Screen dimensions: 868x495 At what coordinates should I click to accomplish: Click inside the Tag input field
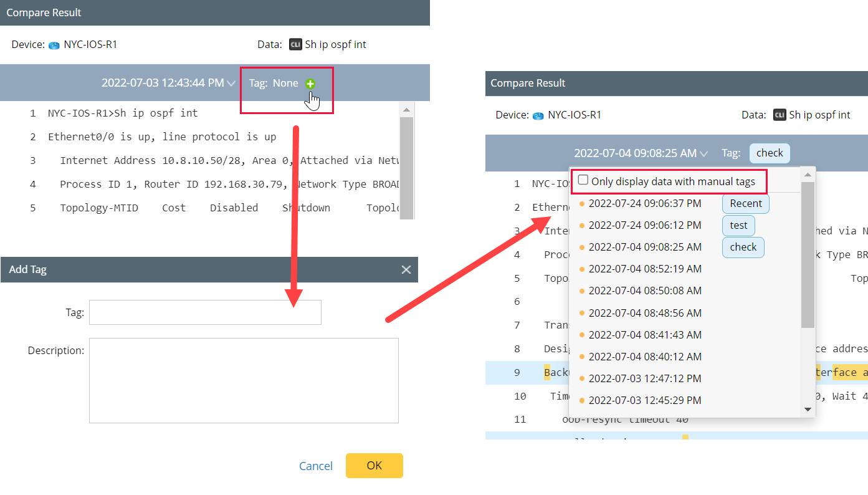click(x=205, y=312)
